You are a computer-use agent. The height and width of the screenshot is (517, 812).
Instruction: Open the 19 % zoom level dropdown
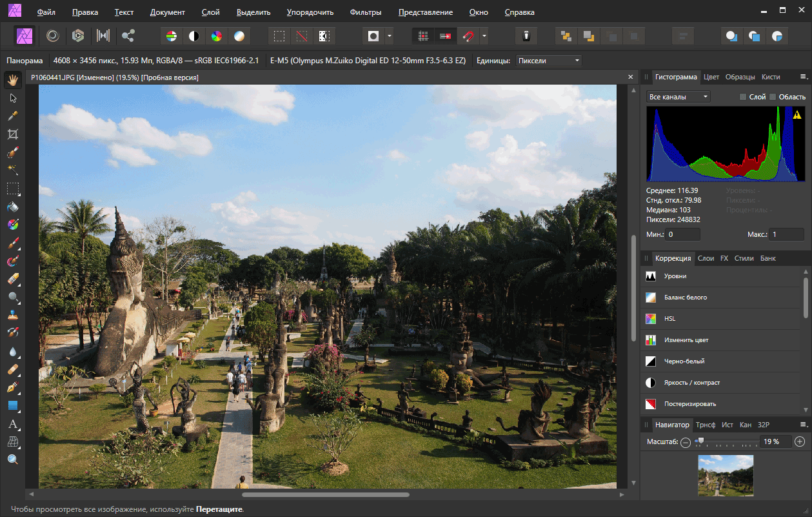coord(776,442)
